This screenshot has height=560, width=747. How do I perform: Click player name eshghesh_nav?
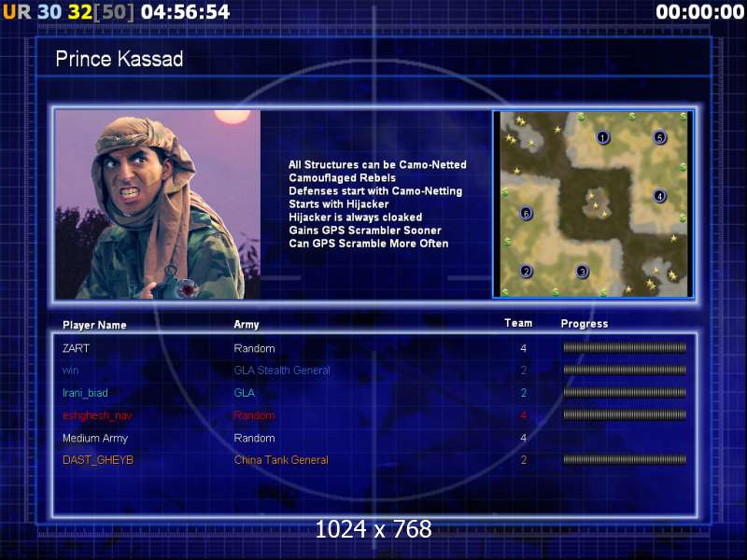[97, 415]
